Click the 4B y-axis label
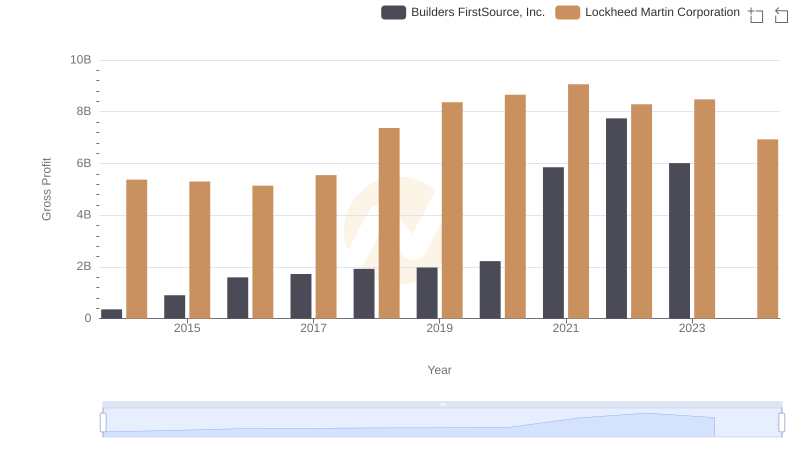The width and height of the screenshot is (800, 461). [x=84, y=215]
